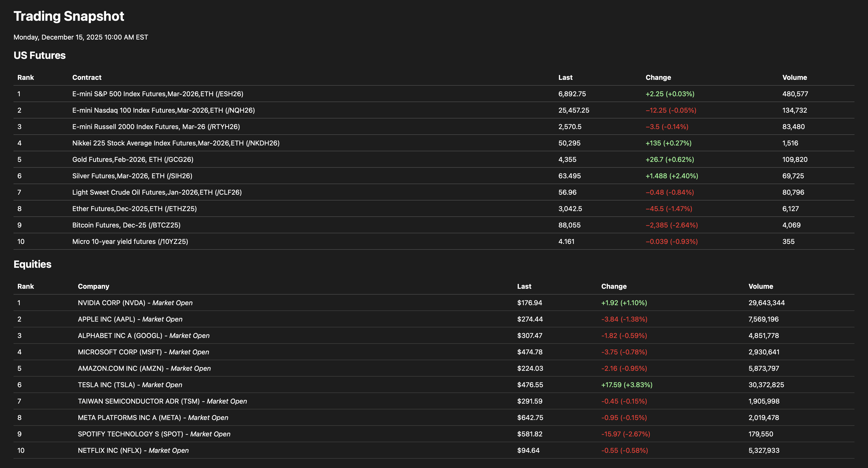Sort futures by the Change column
The image size is (868, 468).
coord(658,77)
